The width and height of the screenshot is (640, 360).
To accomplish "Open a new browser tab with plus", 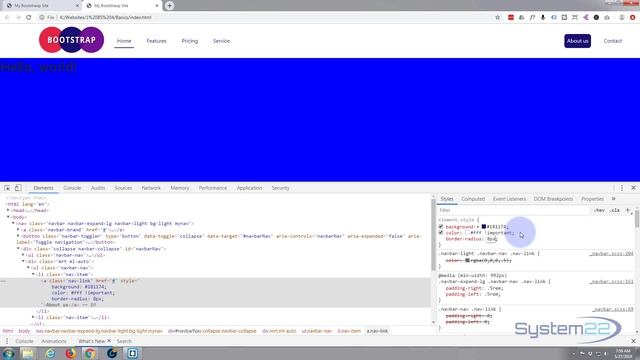I will pyautogui.click(x=169, y=6).
